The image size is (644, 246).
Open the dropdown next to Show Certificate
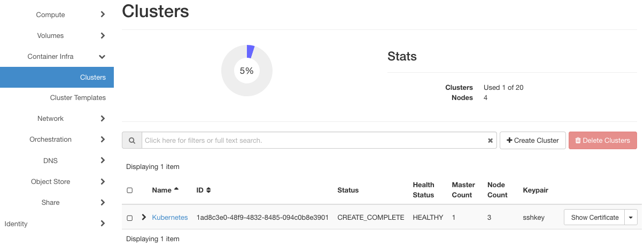[x=631, y=218]
